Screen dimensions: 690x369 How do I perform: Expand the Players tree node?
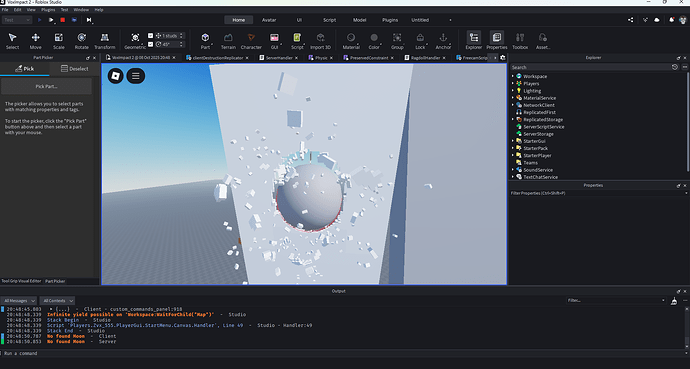click(513, 84)
